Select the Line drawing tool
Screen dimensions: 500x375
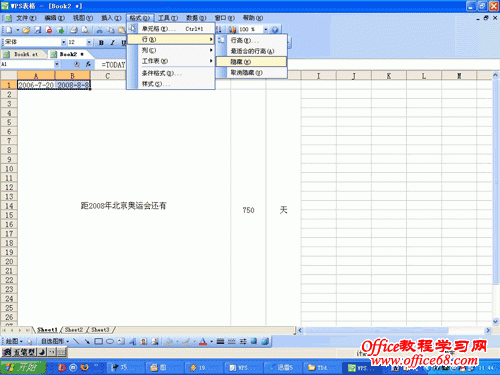tap(76, 341)
